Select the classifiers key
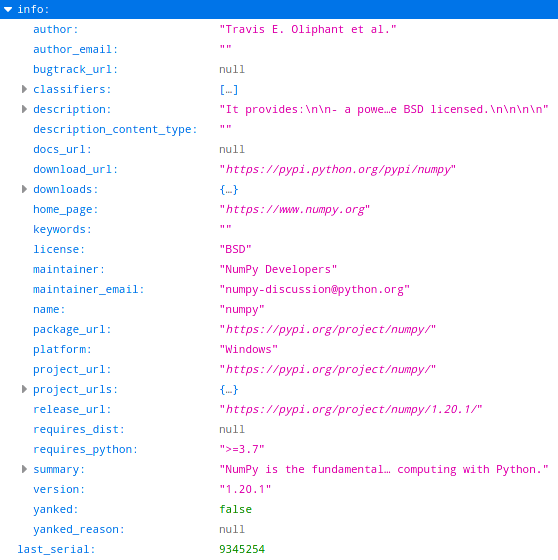 tap(72, 89)
